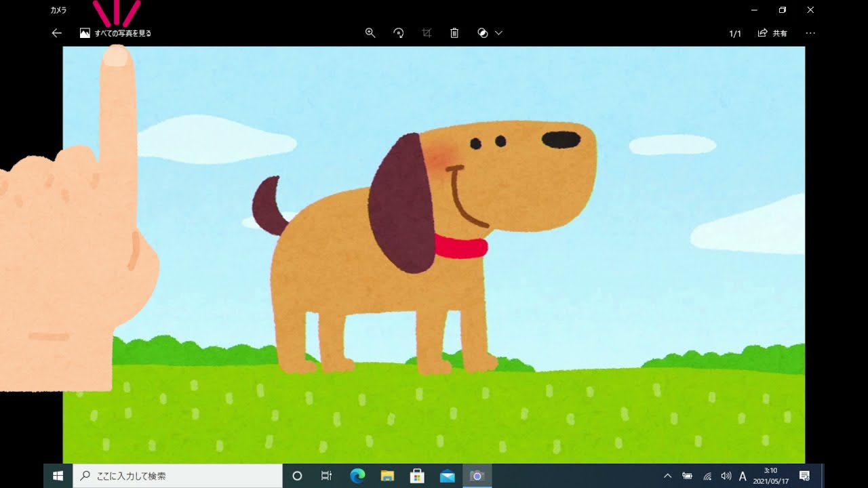Zoom in with the magnifier icon
The width and height of the screenshot is (868, 488).
(370, 33)
